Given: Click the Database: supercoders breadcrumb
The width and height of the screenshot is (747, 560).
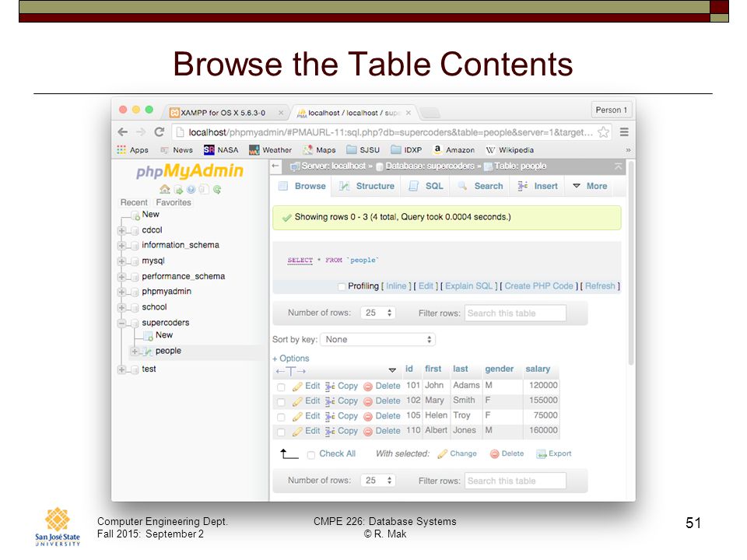Looking at the screenshot, I should [430, 166].
